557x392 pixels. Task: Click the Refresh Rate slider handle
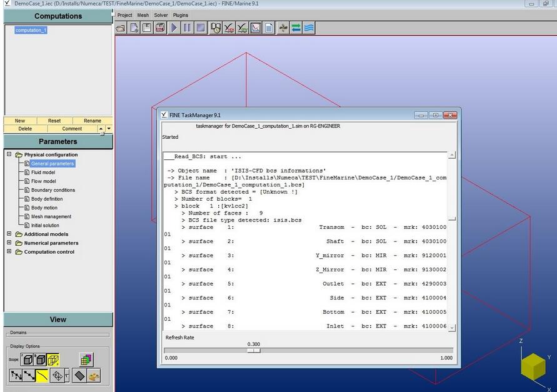pyautogui.click(x=254, y=350)
